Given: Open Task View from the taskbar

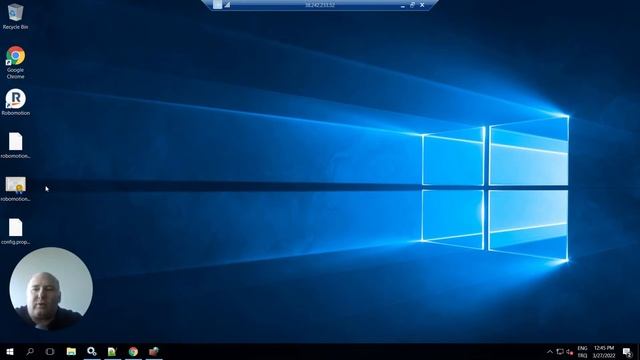Looking at the screenshot, I should click(50, 351).
